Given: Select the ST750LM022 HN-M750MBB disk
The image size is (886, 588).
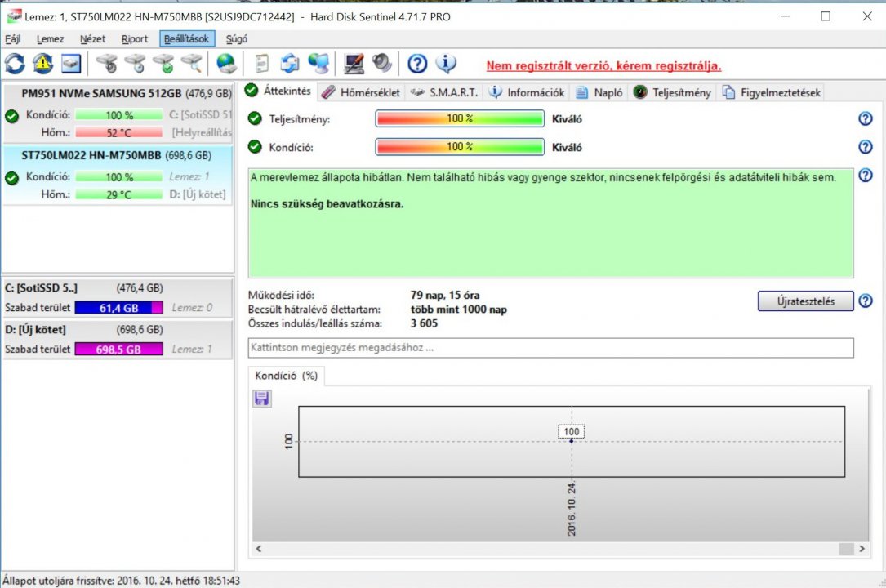Looking at the screenshot, I should [x=118, y=175].
